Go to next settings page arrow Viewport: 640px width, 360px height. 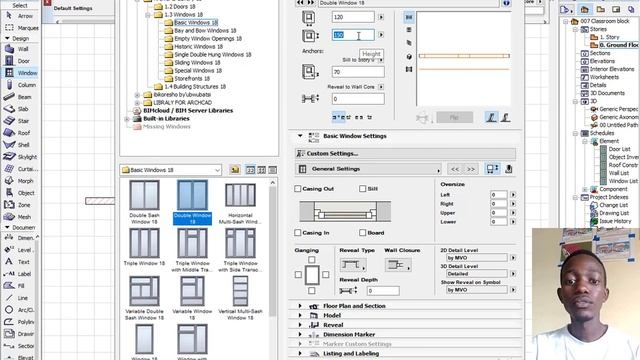[x=471, y=169]
